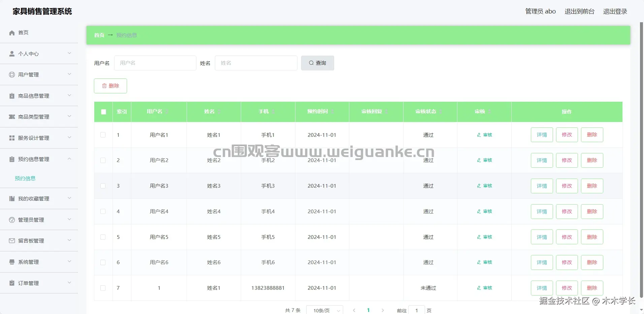Click the 查询 search button
Image resolution: width=644 pixels, height=314 pixels.
[x=318, y=63]
